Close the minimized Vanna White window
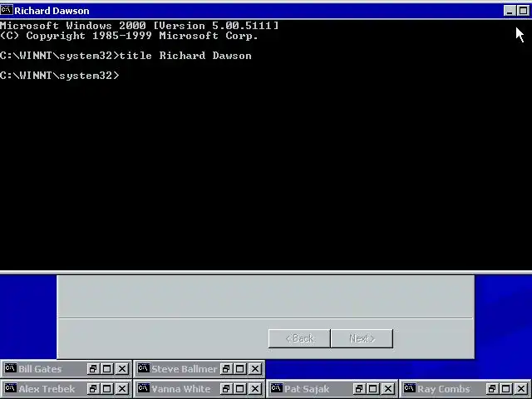 tap(255, 388)
